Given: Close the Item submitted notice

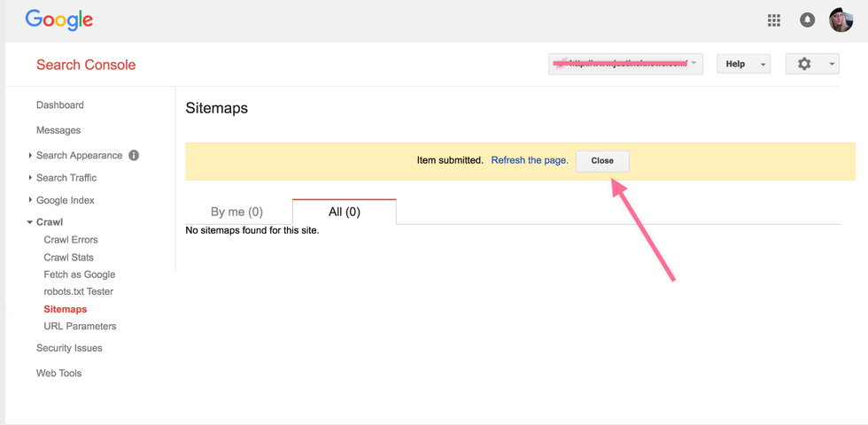Looking at the screenshot, I should (x=602, y=161).
